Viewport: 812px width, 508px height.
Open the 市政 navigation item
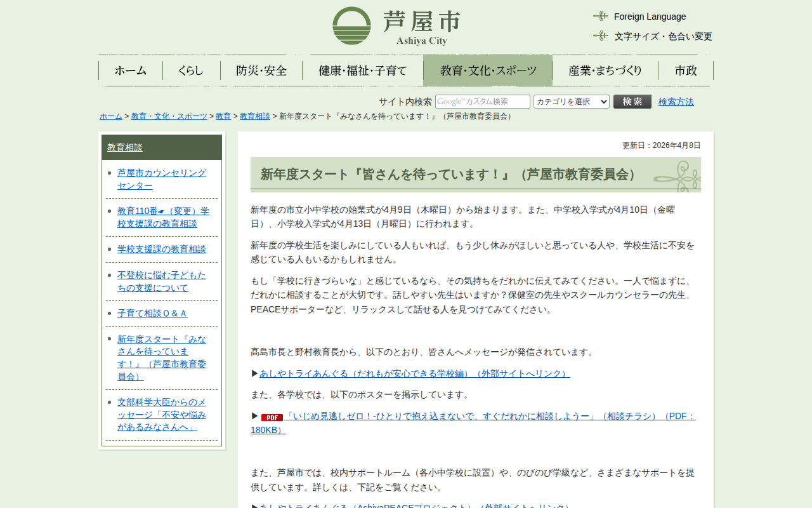pyautogui.click(x=686, y=70)
